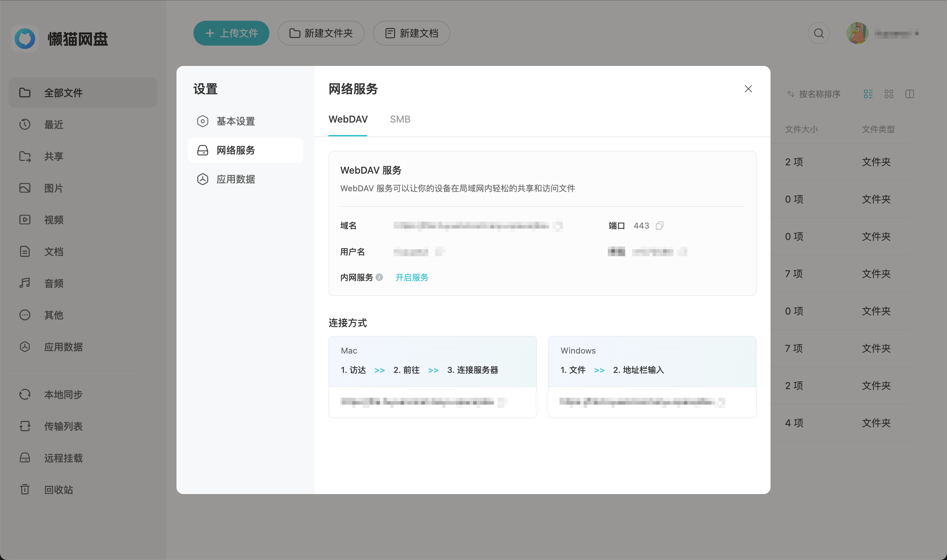Viewport: 947px width, 560px height.
Task: Click the 开启服务 link
Action: [x=411, y=277]
